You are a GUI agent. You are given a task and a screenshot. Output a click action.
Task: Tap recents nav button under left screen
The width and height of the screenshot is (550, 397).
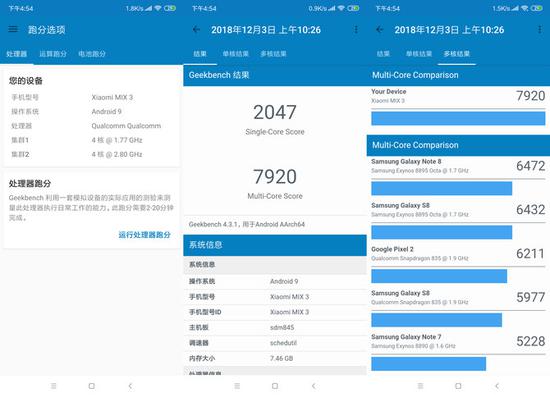(x=53, y=386)
